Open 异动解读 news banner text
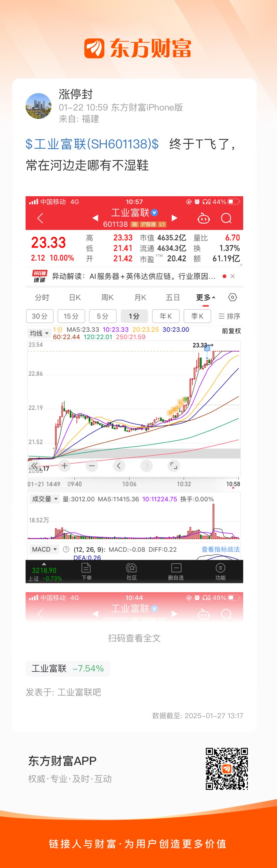 (x=134, y=276)
